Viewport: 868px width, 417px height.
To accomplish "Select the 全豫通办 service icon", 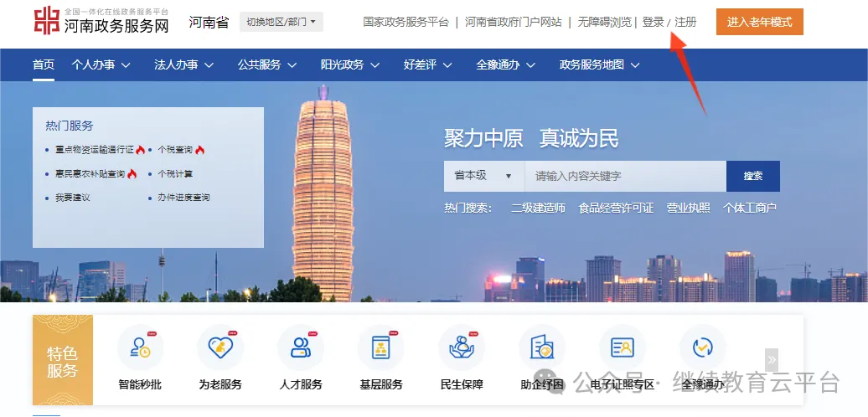I will coord(702,347).
